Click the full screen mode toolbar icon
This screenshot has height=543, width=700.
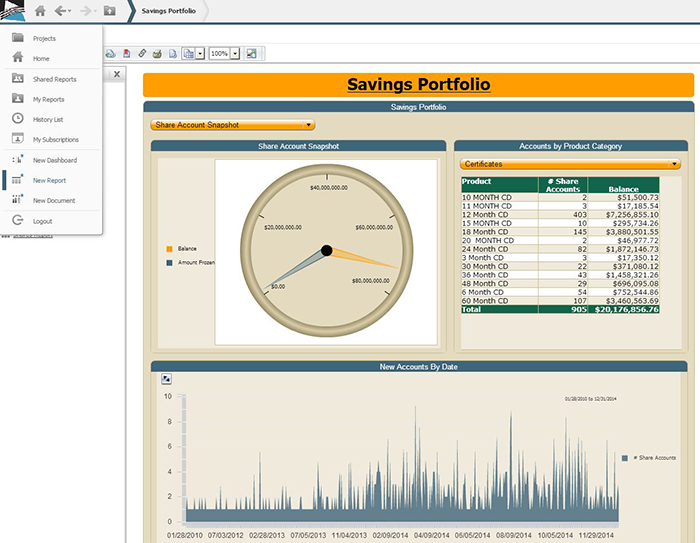[251, 53]
